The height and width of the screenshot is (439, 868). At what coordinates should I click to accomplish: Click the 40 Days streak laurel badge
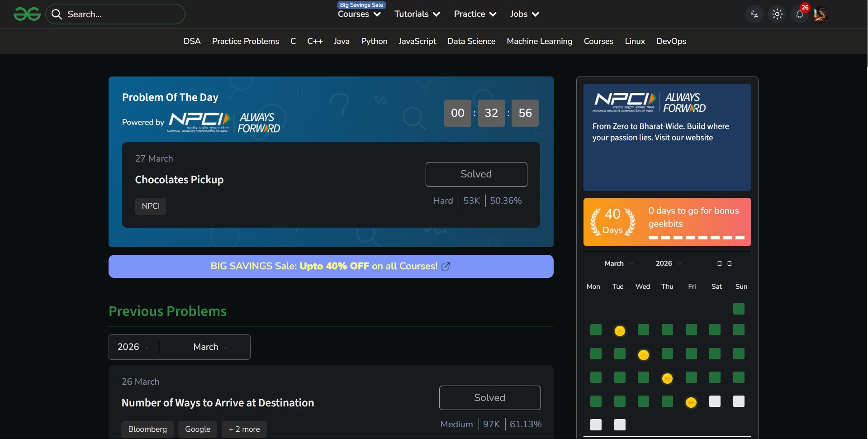(613, 222)
